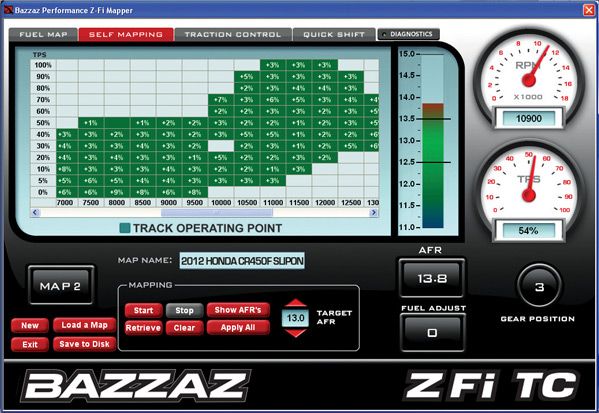Select +5% cell at 90% TPS, 10500 RPM
This screenshot has width=599, height=413.
(247, 76)
